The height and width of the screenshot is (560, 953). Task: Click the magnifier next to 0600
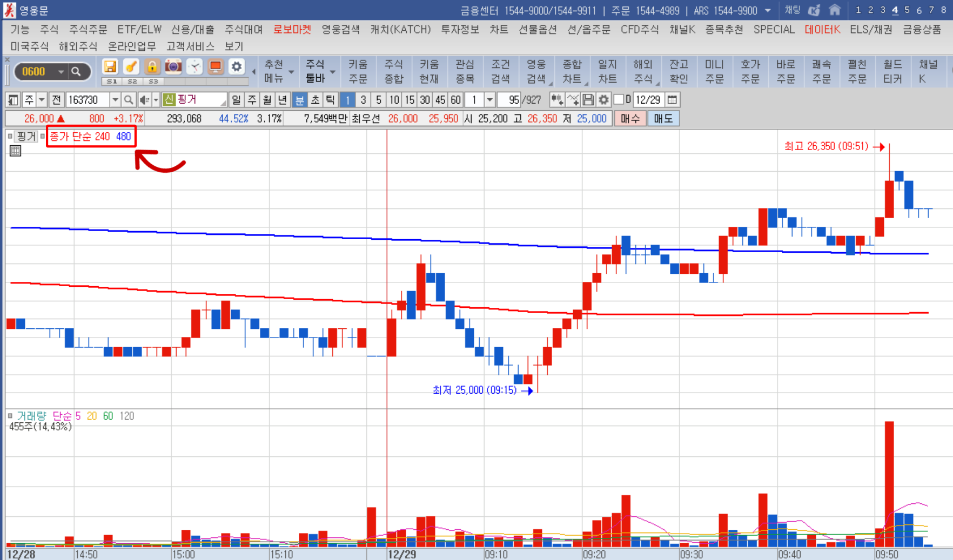[76, 71]
